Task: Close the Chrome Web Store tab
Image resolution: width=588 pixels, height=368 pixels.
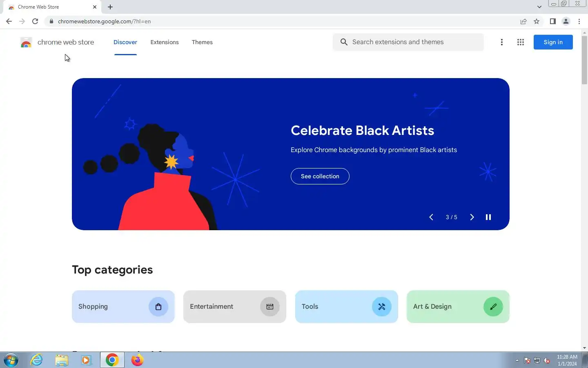Action: (x=95, y=7)
